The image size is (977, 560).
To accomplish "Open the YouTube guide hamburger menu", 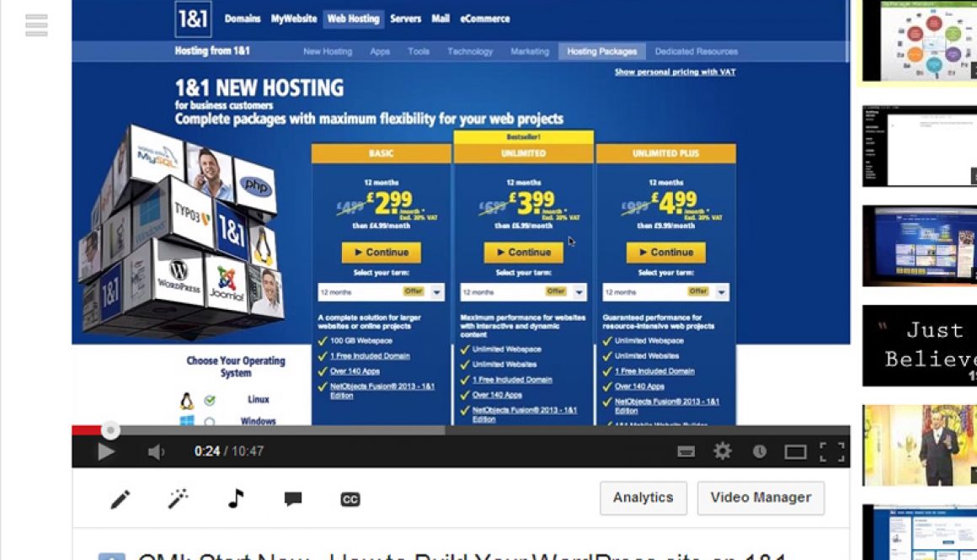I will pyautogui.click(x=36, y=25).
